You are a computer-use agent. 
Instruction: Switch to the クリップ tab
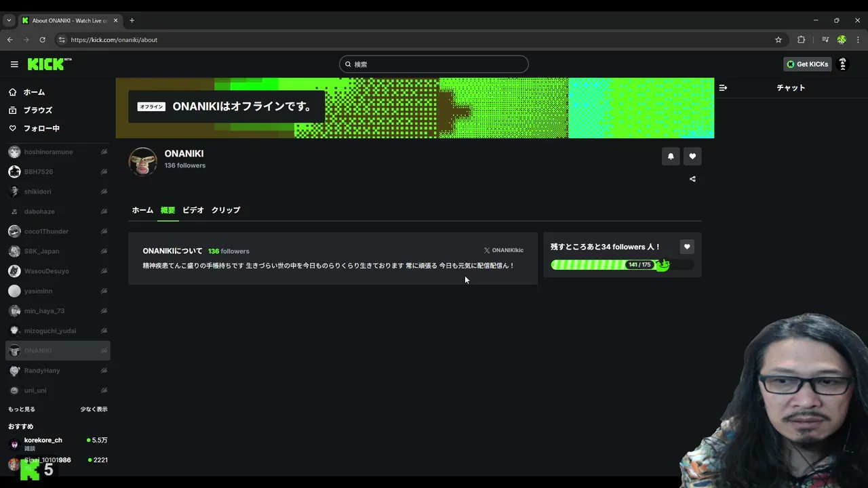[x=226, y=210]
